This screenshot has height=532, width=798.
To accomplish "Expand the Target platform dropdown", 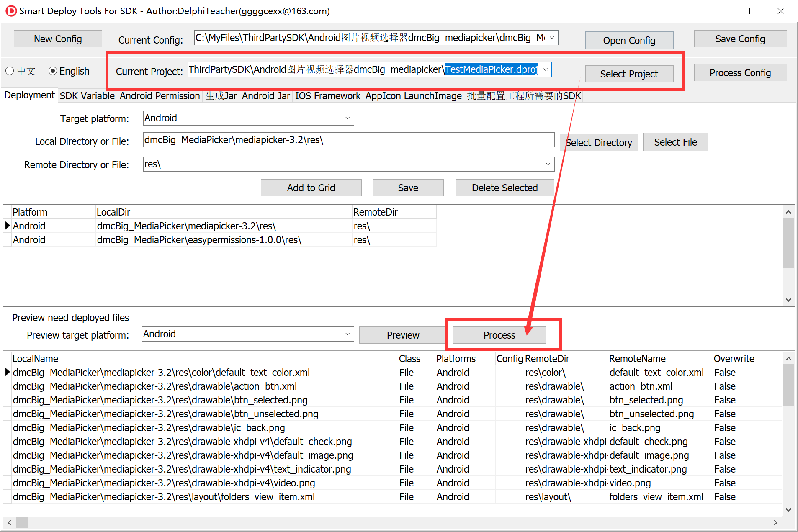I will click(x=347, y=118).
